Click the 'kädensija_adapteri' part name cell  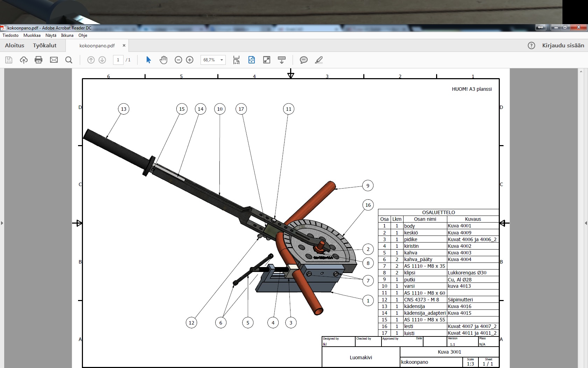pos(425,313)
